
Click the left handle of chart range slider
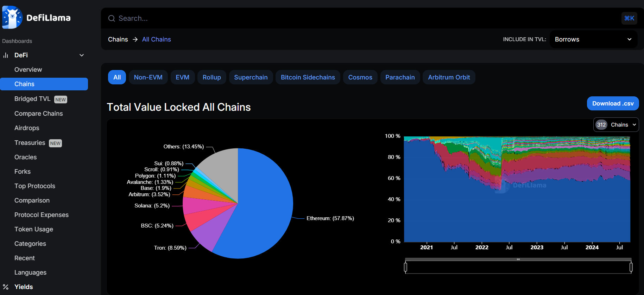(x=405, y=267)
